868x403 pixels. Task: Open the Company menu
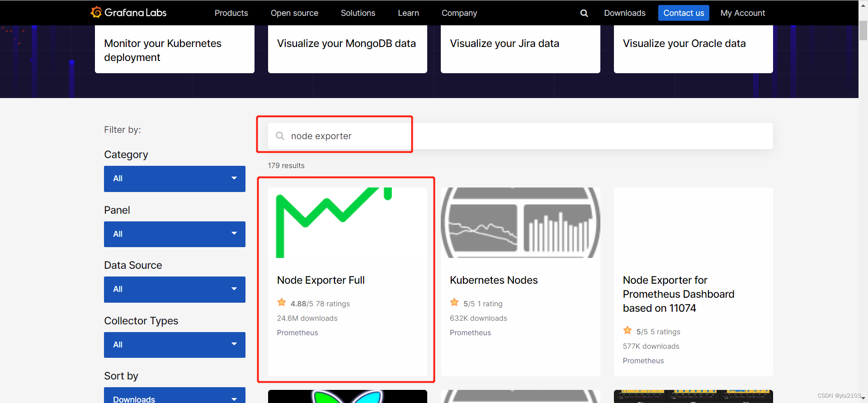point(459,13)
